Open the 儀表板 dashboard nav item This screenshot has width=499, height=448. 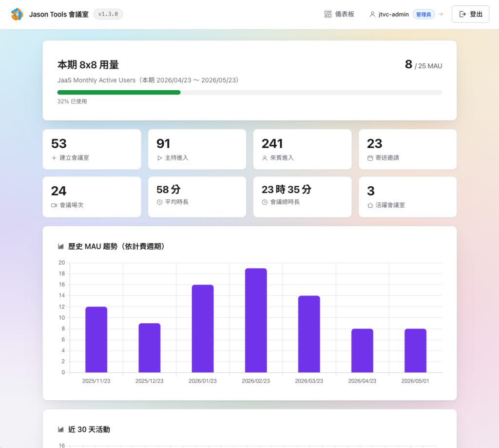[339, 14]
